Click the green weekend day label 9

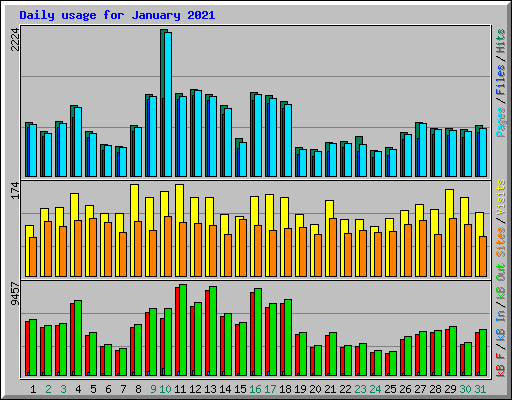coord(153,389)
